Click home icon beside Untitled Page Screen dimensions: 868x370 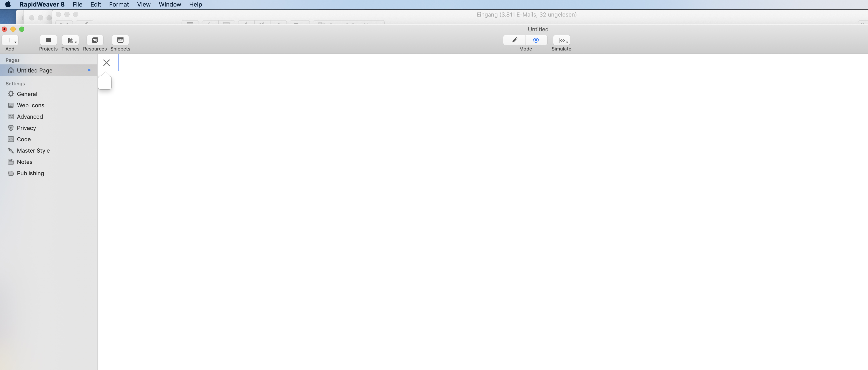[11, 70]
